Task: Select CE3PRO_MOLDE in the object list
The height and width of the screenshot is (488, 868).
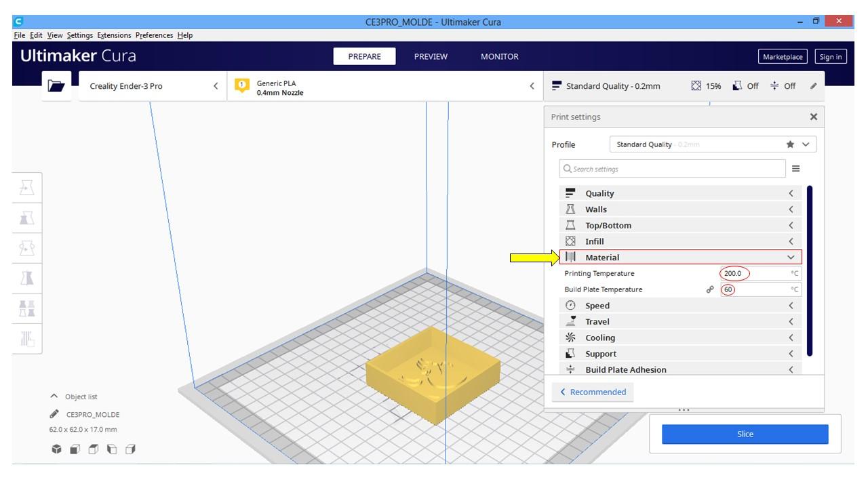Action: click(93, 414)
